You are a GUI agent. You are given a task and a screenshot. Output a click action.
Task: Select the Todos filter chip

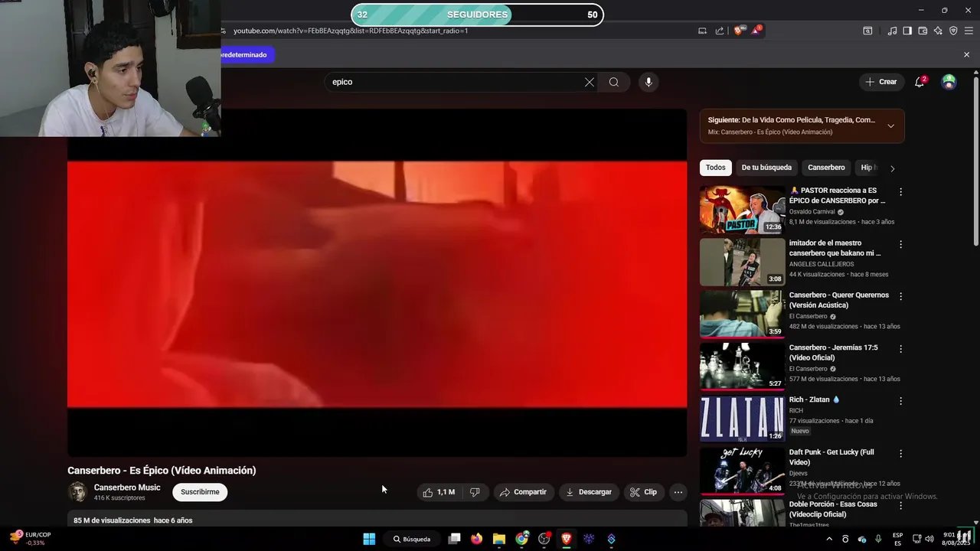716,168
